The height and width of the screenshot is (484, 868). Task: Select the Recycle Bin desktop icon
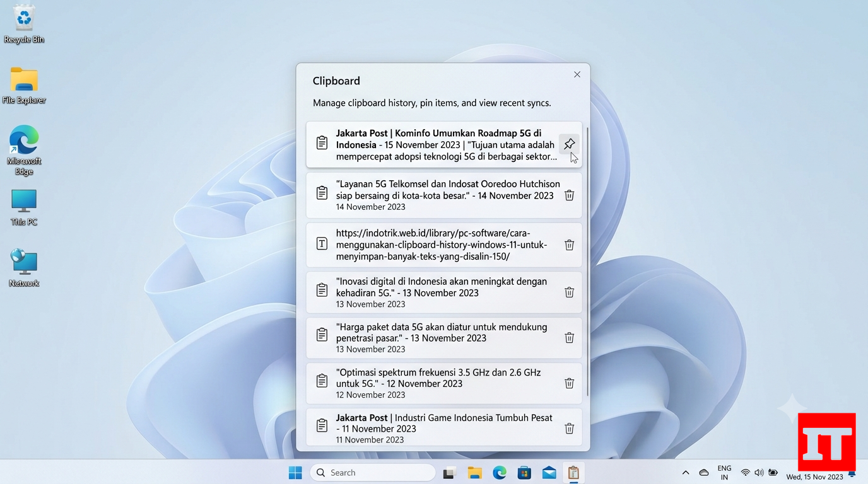[24, 24]
